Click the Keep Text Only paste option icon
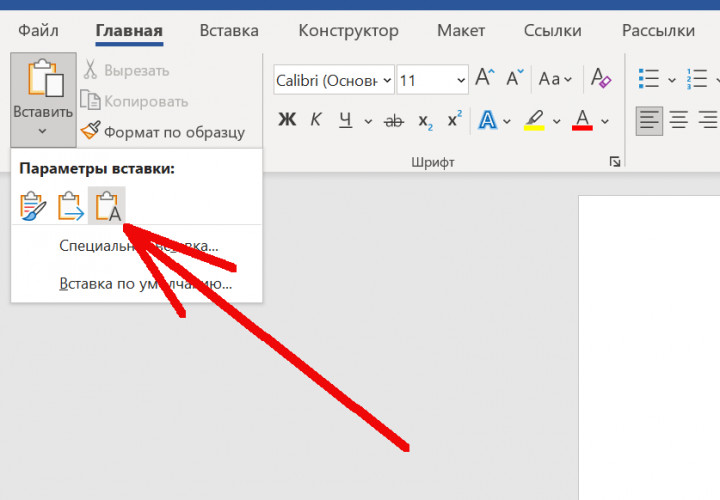 [x=107, y=206]
